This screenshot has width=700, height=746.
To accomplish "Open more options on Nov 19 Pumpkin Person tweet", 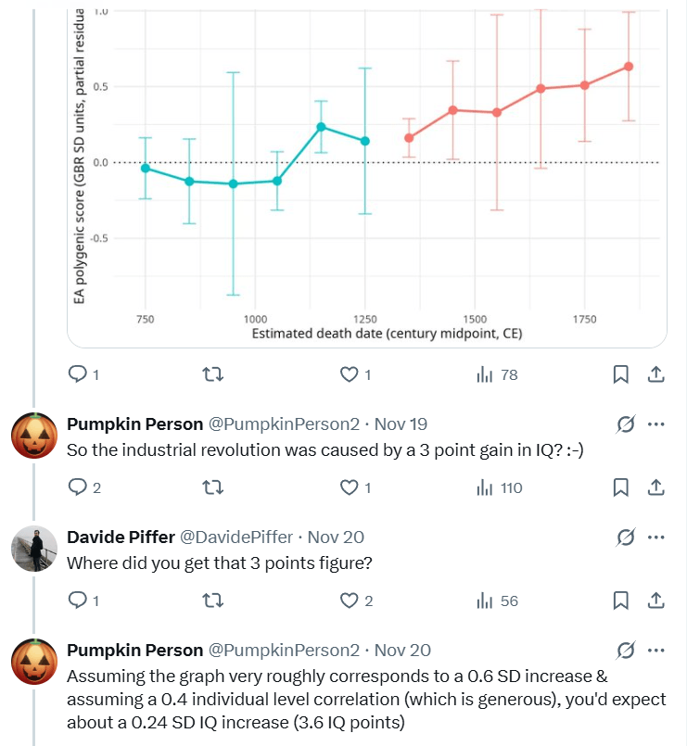I will pos(655,424).
